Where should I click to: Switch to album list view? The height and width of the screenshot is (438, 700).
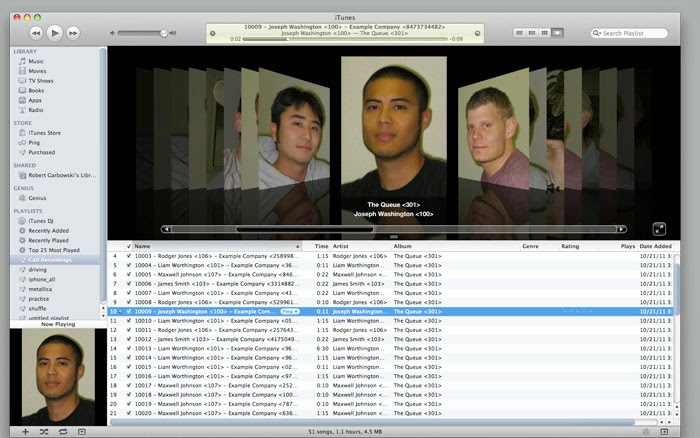pos(532,33)
